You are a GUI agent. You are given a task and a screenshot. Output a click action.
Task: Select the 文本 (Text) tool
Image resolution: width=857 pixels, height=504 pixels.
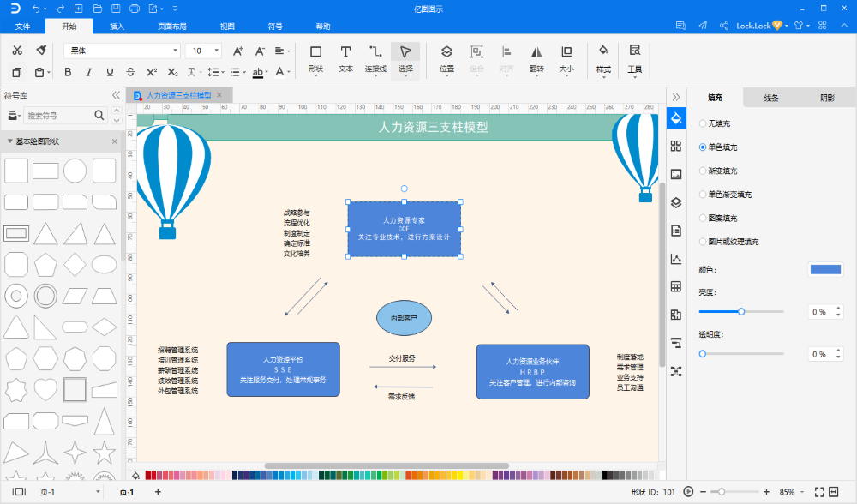click(345, 57)
